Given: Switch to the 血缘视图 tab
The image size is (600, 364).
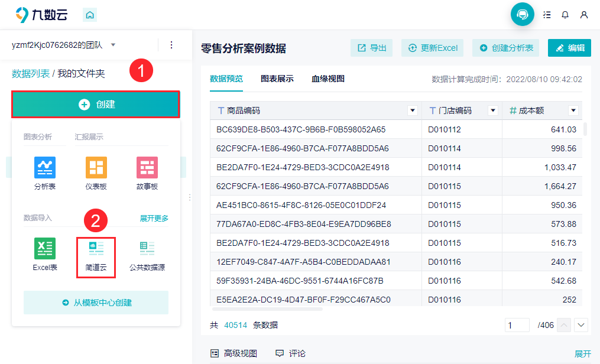Looking at the screenshot, I should [328, 79].
